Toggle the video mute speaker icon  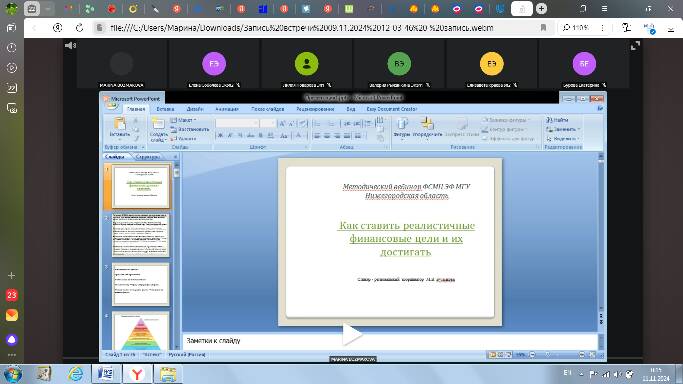pyautogui.click(x=70, y=45)
